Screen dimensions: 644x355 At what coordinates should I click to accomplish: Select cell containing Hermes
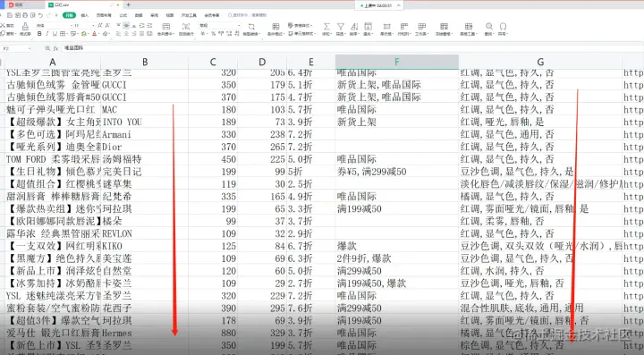pyautogui.click(x=145, y=333)
